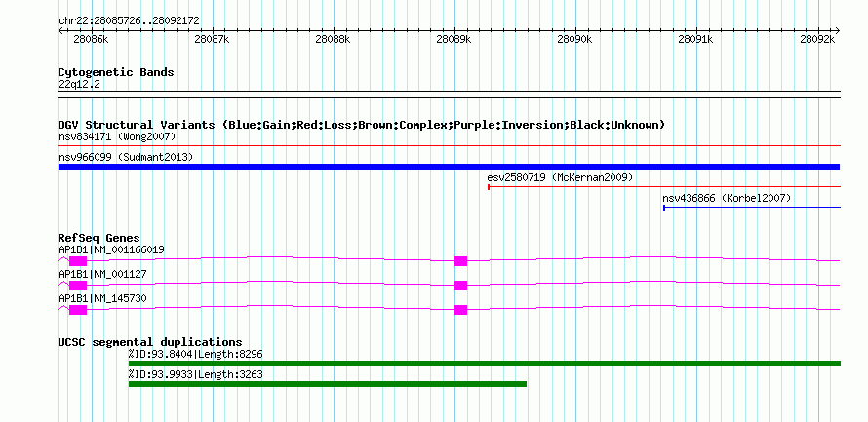Click the 28088k ruler tick label
This screenshot has height=422, width=868.
[x=334, y=40]
